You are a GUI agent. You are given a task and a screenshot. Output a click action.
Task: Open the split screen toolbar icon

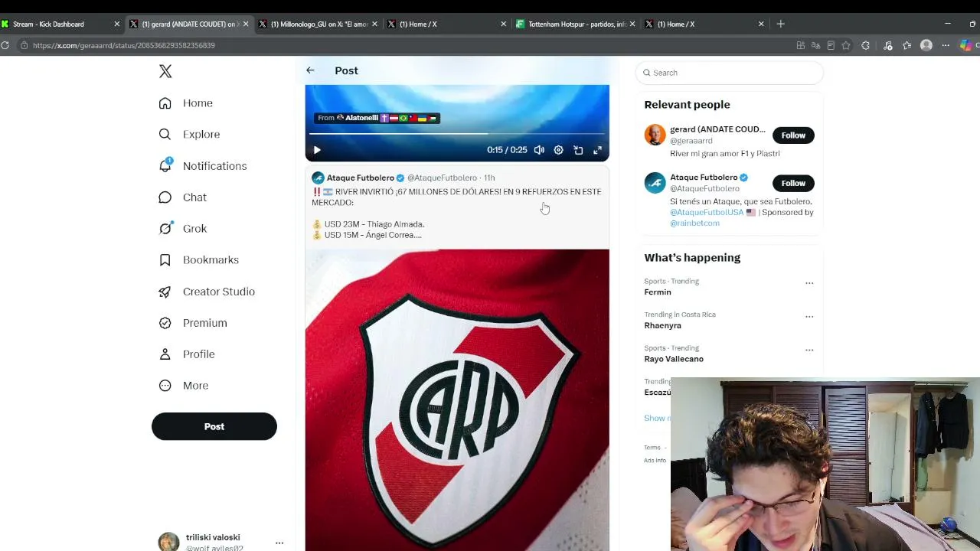pos(801,45)
